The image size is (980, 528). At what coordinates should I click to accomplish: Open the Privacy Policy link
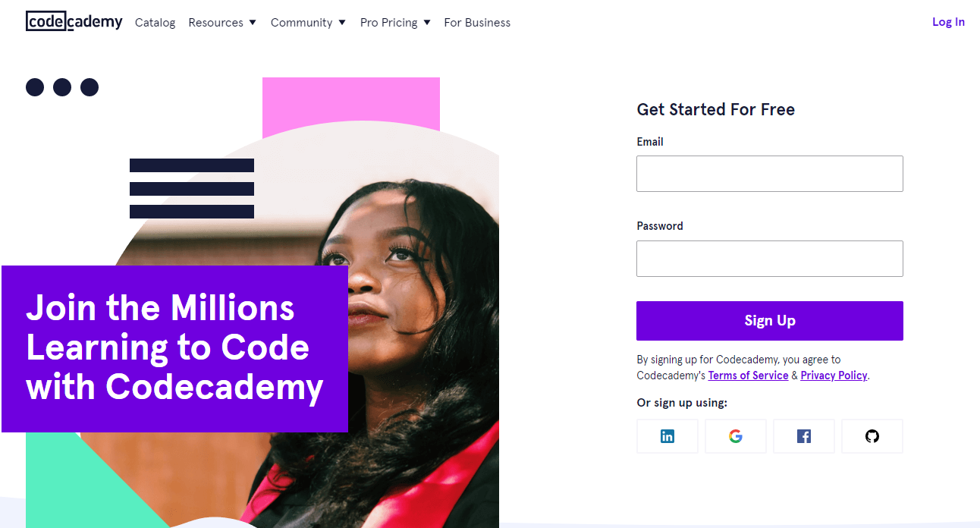pos(834,376)
